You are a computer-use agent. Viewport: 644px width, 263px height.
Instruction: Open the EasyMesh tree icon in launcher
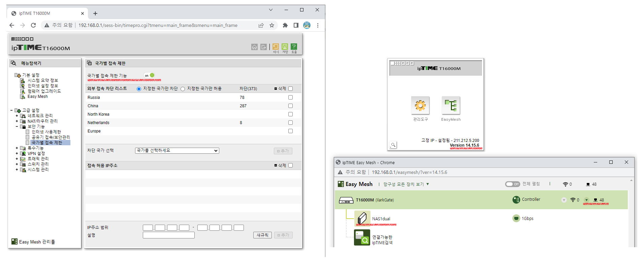pyautogui.click(x=451, y=106)
